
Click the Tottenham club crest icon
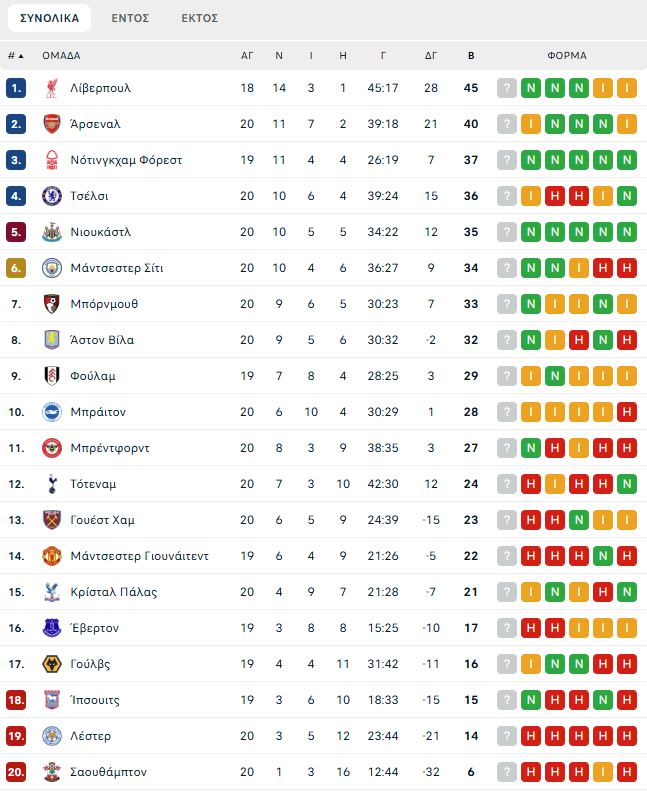pos(52,484)
